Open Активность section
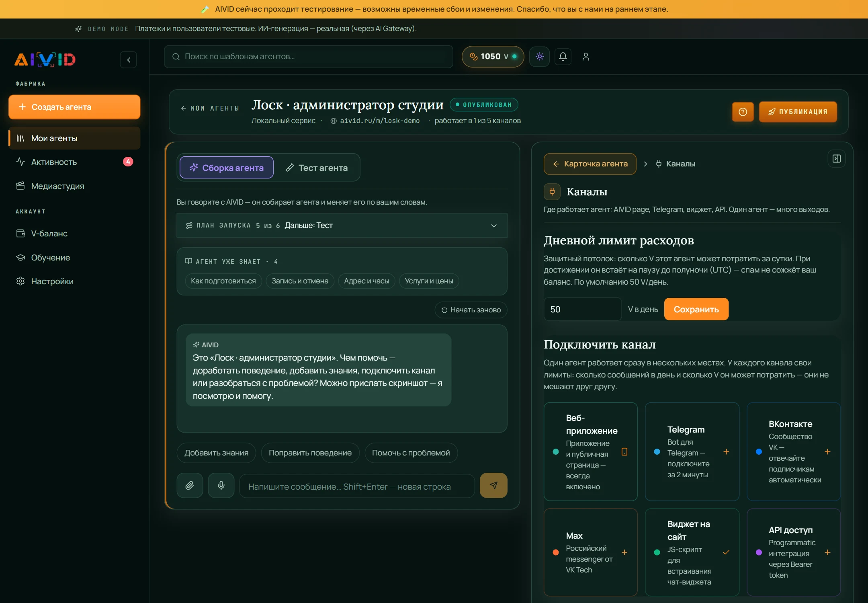The image size is (868, 603). (x=74, y=162)
